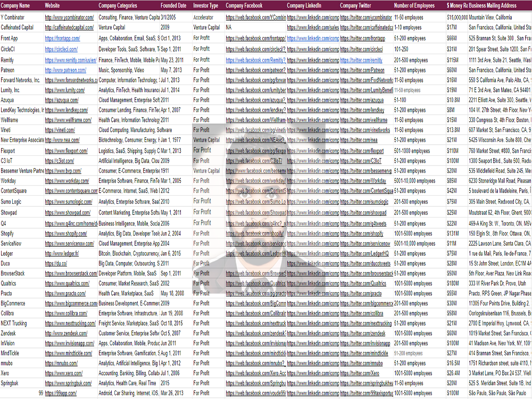
Task: Open the Twitter link for mindtickle
Action: [x=364, y=354]
